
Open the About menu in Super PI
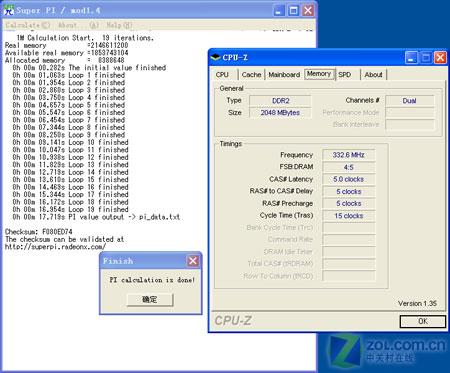click(78, 25)
